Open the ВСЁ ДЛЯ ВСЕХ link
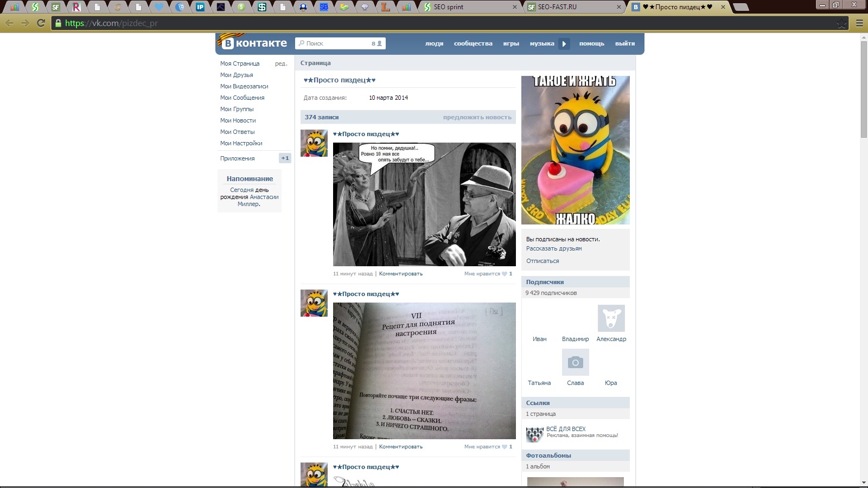Image resolution: width=868 pixels, height=488 pixels. [566, 429]
